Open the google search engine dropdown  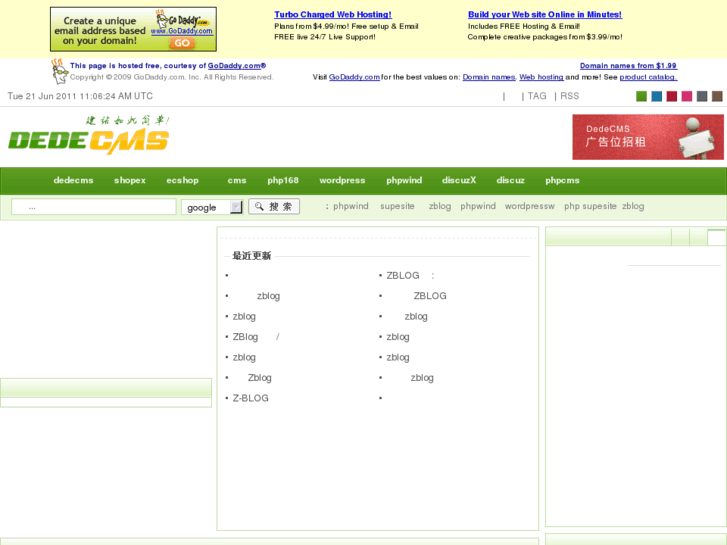click(212, 207)
